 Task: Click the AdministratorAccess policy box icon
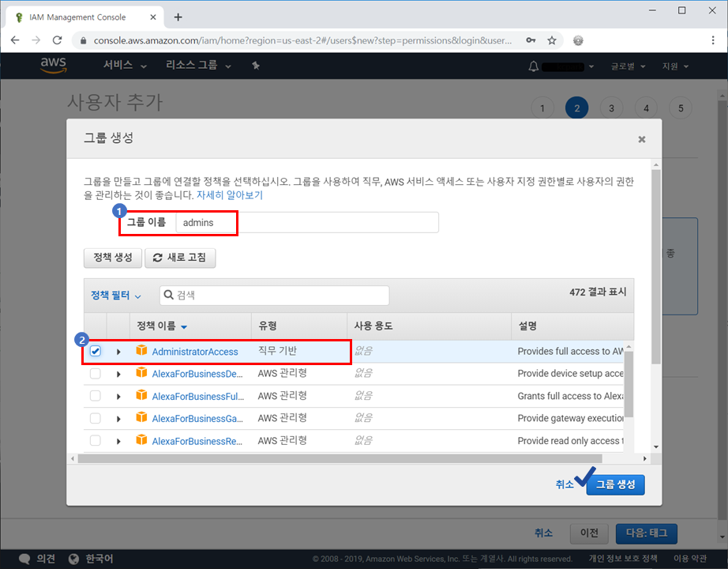[141, 351]
